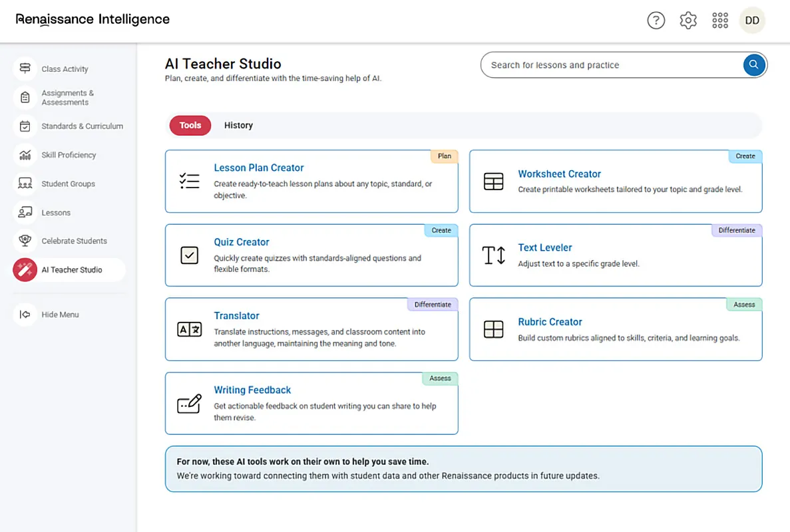Open Skill Proficiency in the sidebar
This screenshot has height=532, width=790.
(x=69, y=155)
